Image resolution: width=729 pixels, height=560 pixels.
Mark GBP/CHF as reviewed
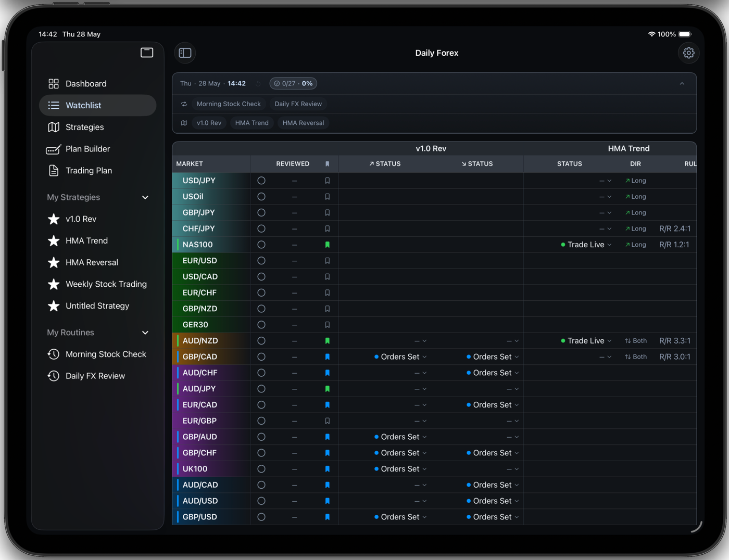pos(261,453)
